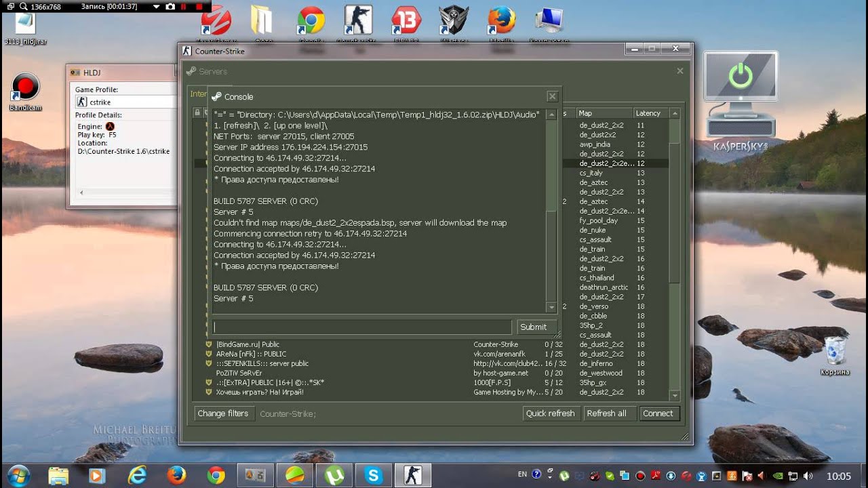Focus the console command input field
This screenshot has width=868, height=488.
click(362, 327)
